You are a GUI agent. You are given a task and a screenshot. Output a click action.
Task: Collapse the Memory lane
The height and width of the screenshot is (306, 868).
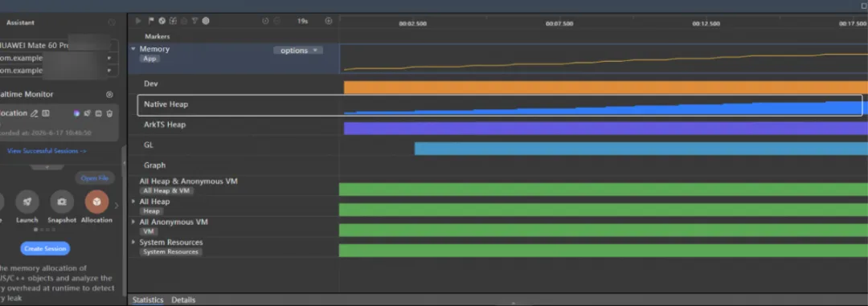point(133,49)
